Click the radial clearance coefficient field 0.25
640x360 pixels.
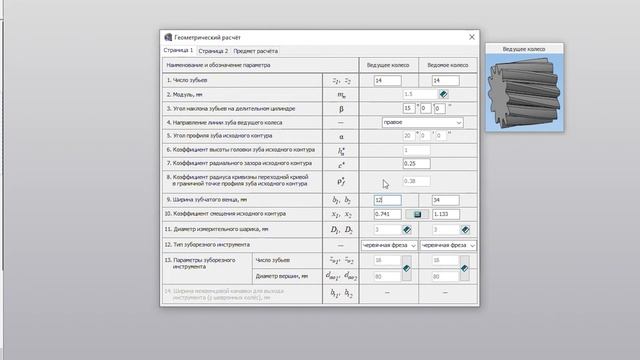coord(416,164)
